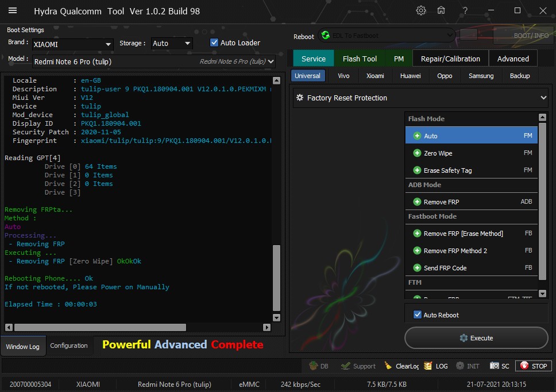Switch to the Flash Tool tab
Viewport: 556px width, 392px height.
(360, 59)
